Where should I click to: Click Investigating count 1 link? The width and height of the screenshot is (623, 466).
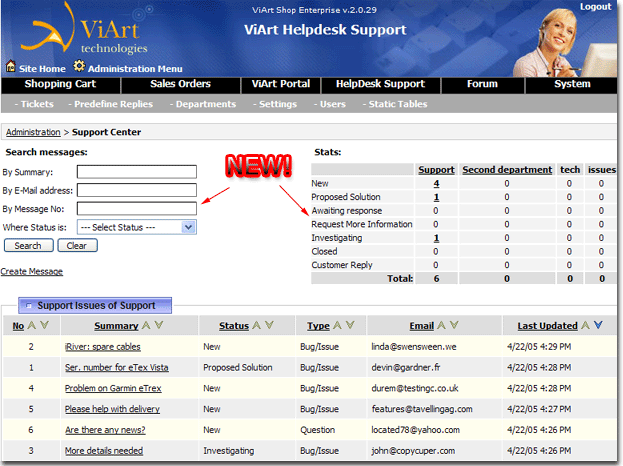(436, 238)
